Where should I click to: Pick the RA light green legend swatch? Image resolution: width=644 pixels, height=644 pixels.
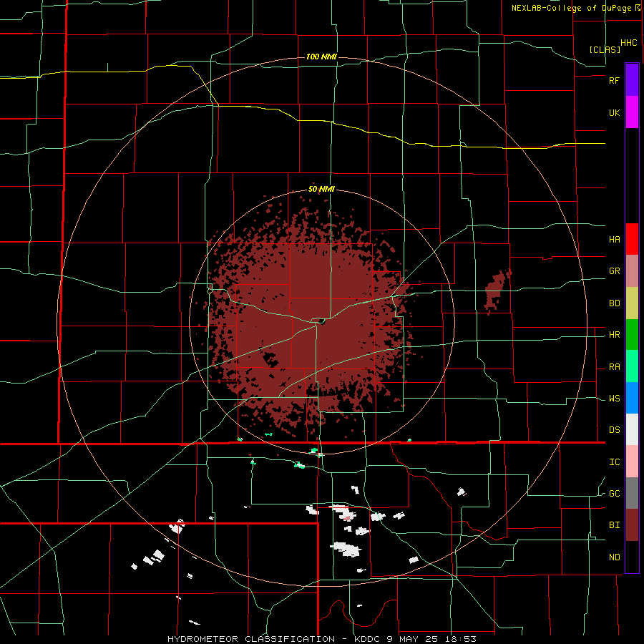click(632, 366)
